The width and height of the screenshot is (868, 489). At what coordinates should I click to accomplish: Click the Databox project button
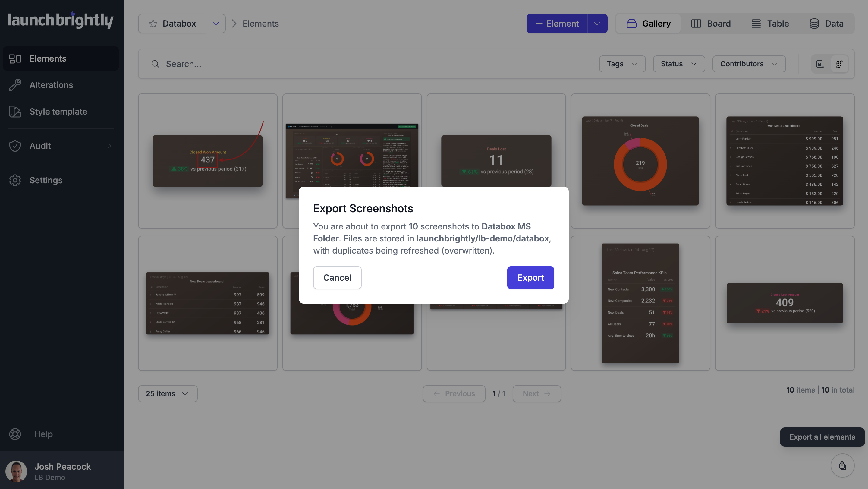172,24
